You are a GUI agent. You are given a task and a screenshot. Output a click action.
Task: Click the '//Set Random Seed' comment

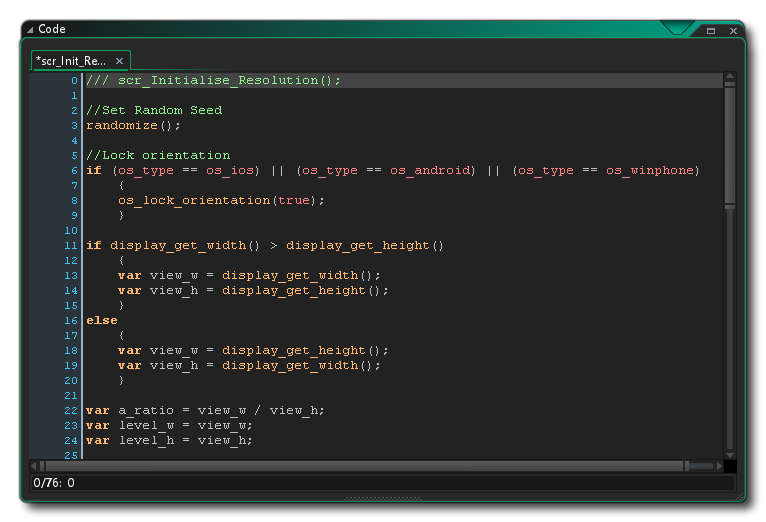pos(154,110)
